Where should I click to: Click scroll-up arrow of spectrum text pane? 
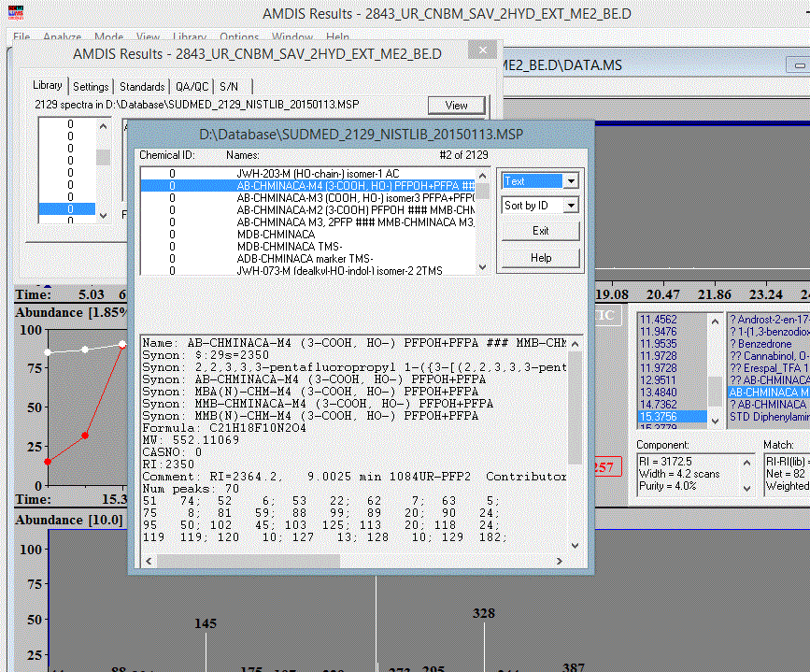click(x=575, y=342)
